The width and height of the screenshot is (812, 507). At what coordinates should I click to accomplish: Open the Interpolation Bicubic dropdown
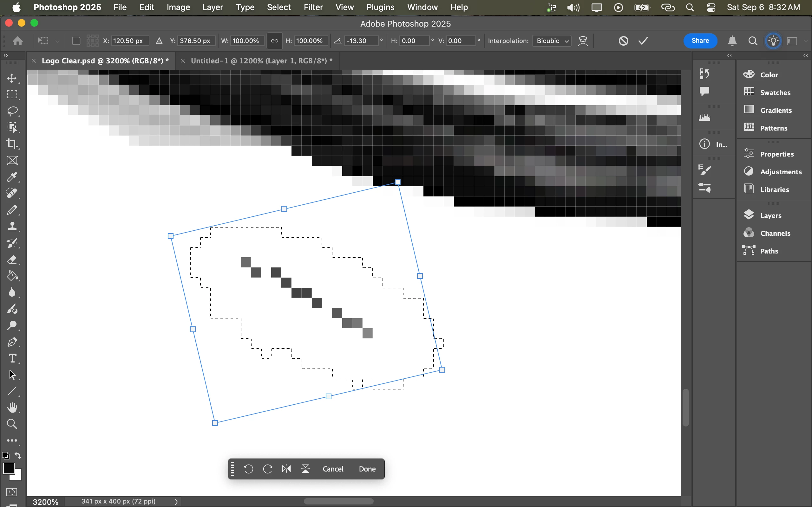click(x=552, y=41)
